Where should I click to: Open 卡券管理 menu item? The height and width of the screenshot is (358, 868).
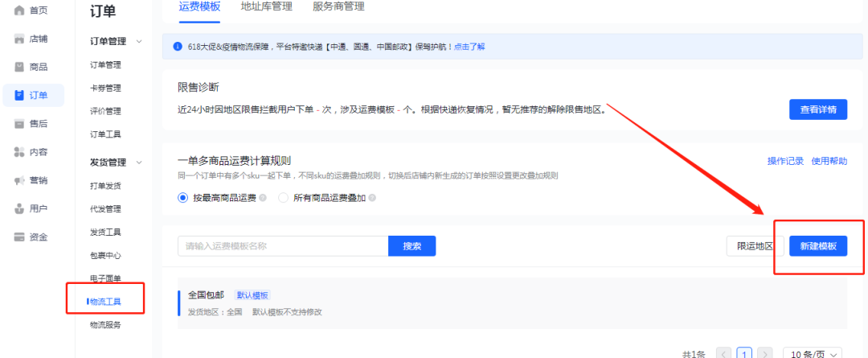(105, 88)
